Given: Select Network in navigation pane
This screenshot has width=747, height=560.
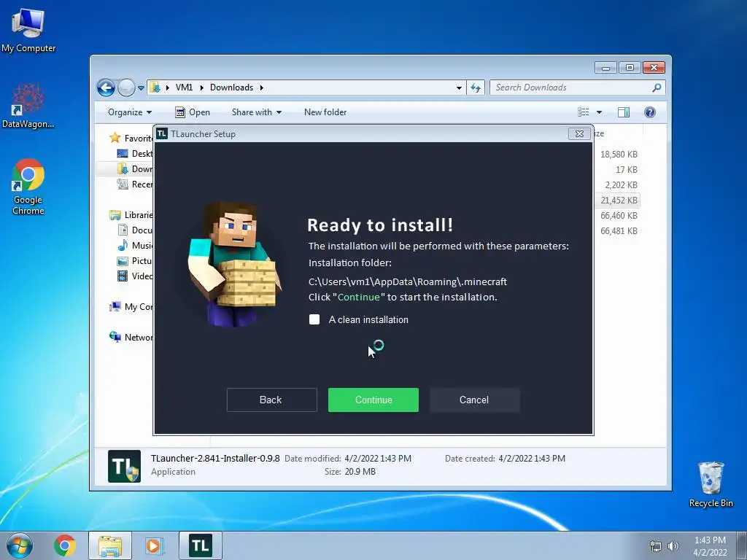Looking at the screenshot, I should pos(131,337).
